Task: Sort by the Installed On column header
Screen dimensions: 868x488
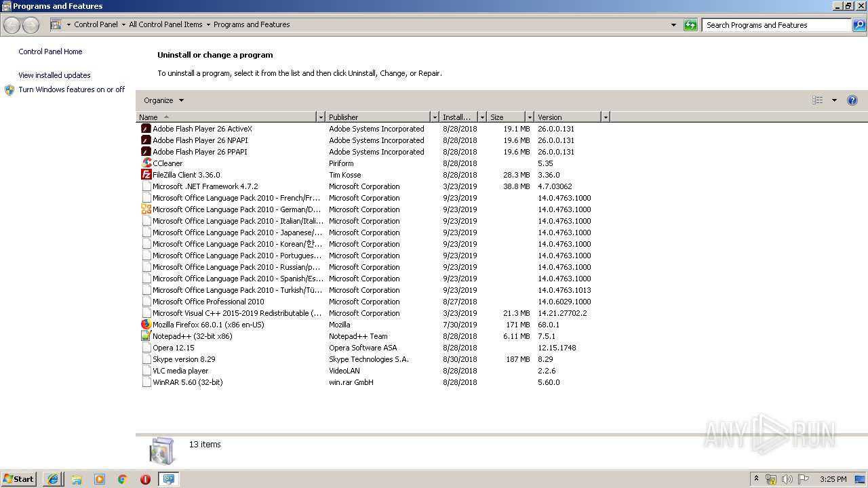Action: pos(459,117)
